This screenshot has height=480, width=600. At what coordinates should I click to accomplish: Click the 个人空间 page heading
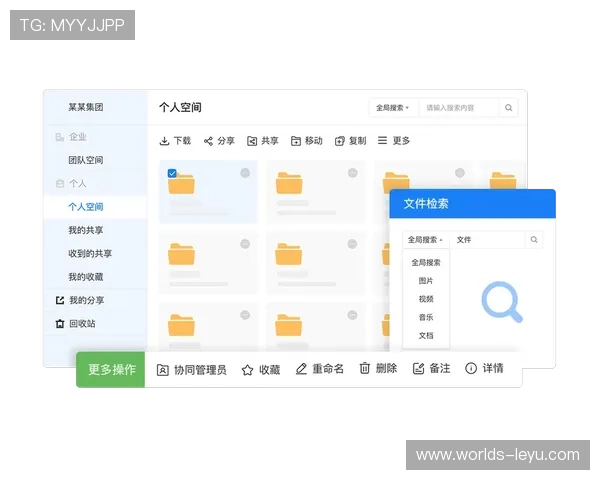tap(180, 108)
